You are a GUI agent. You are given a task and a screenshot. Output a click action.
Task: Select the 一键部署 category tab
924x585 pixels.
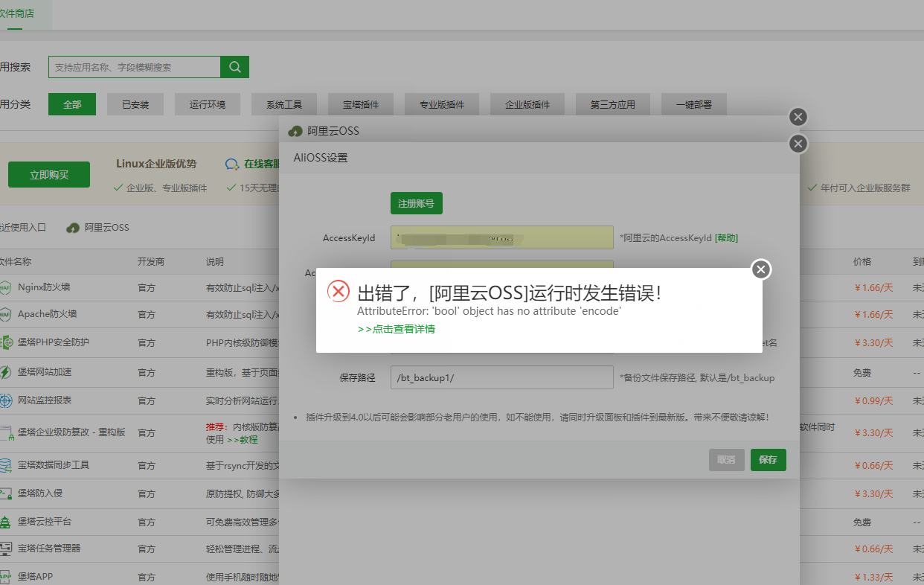[694, 104]
